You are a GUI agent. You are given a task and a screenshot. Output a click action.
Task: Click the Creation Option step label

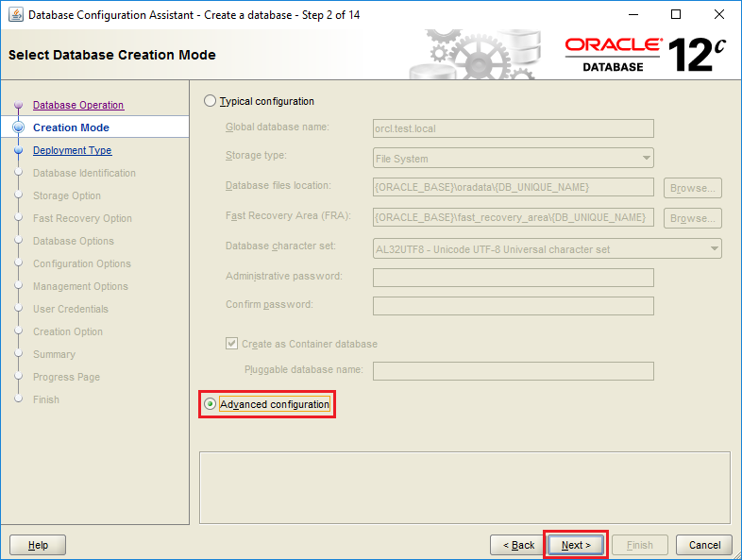(x=68, y=331)
